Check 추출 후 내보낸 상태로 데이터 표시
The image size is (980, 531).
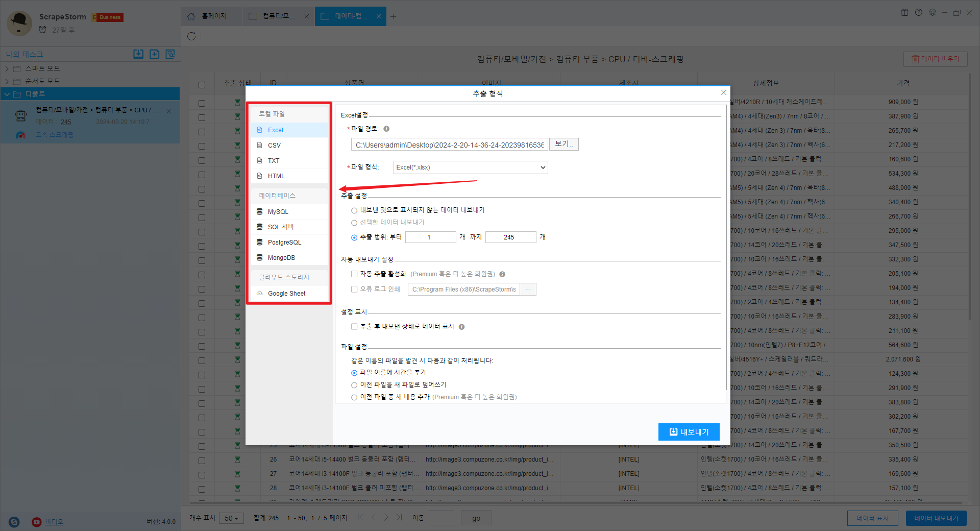coord(354,327)
